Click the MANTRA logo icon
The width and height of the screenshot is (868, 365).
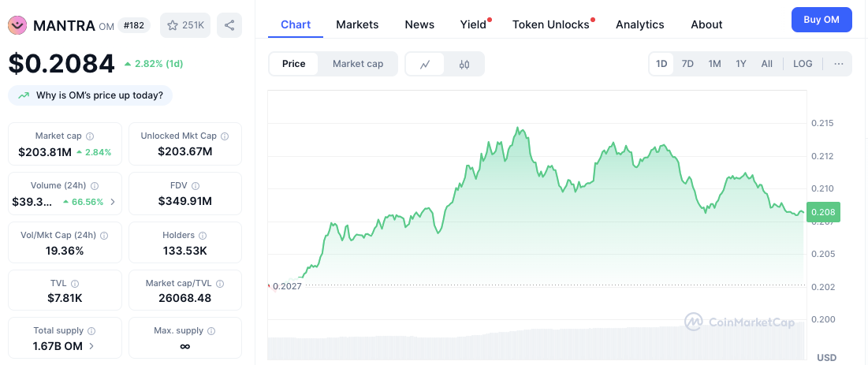click(x=17, y=25)
